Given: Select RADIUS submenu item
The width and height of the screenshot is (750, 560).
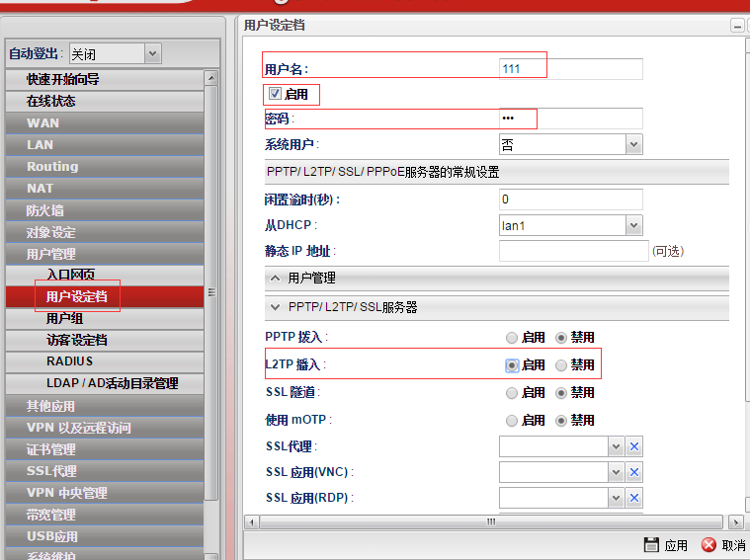Looking at the screenshot, I should (x=105, y=361).
